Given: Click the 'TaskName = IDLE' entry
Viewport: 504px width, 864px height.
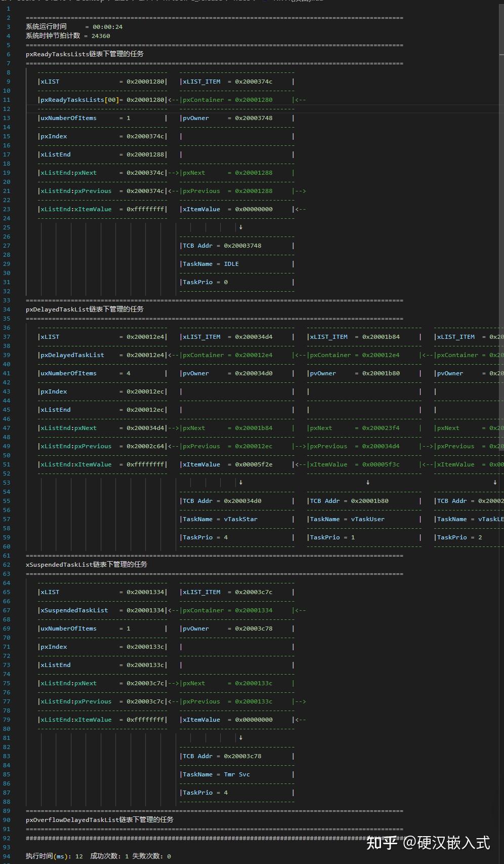Looking at the screenshot, I should (x=211, y=264).
